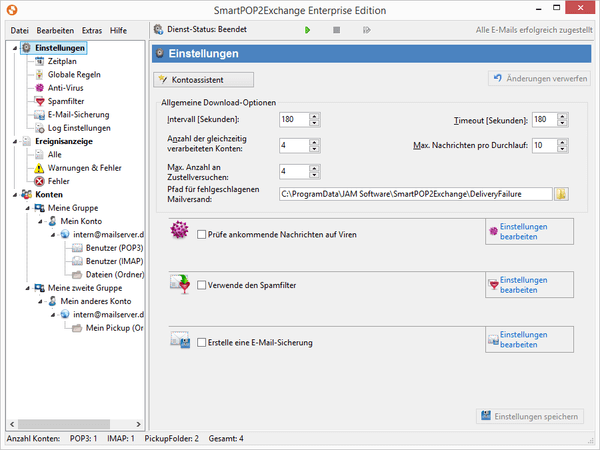This screenshot has height=450, width=600.
Task: Edit the spam filter settings button
Action: coord(529,285)
